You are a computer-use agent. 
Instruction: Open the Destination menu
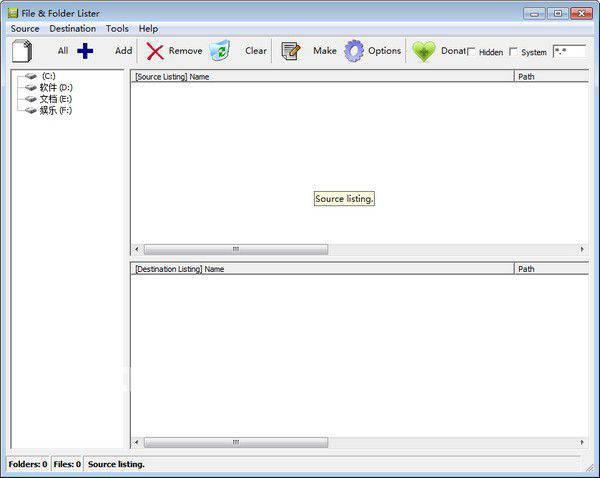pos(73,29)
